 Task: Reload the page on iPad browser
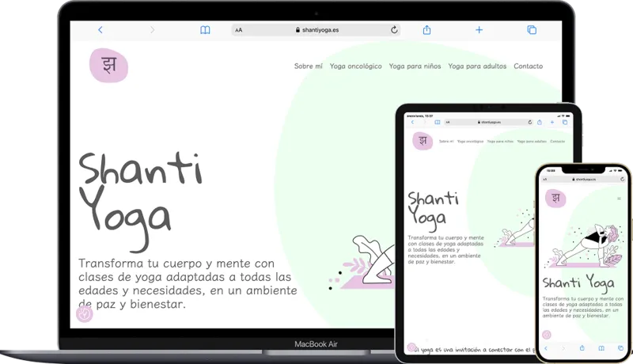[530, 122]
